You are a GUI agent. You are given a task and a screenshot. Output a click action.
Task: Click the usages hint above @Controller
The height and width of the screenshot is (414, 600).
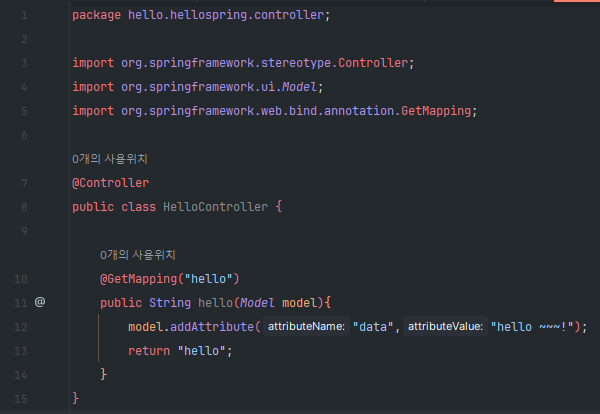tap(110, 159)
